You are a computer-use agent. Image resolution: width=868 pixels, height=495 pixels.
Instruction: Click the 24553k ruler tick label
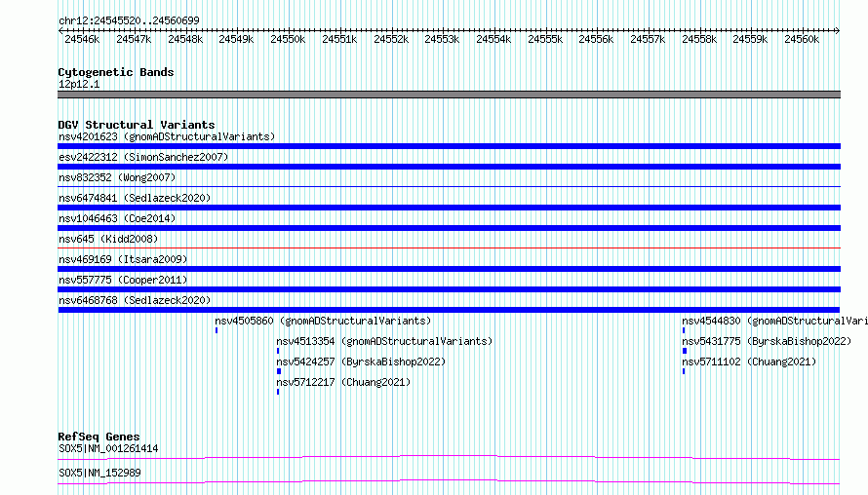[x=442, y=39]
